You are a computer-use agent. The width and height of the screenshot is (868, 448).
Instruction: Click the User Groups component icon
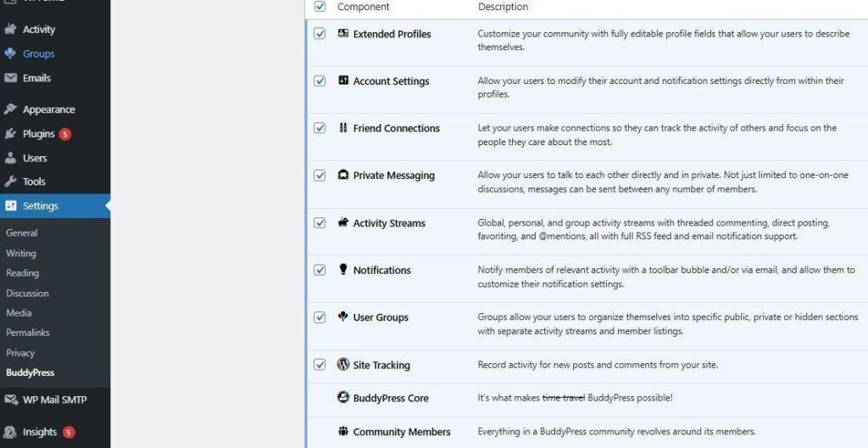pos(343,316)
